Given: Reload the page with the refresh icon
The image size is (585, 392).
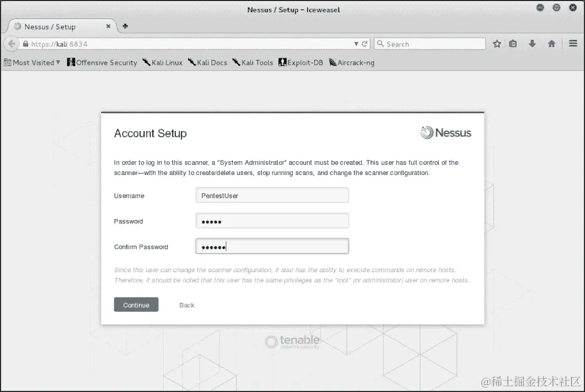Looking at the screenshot, I should (x=364, y=44).
